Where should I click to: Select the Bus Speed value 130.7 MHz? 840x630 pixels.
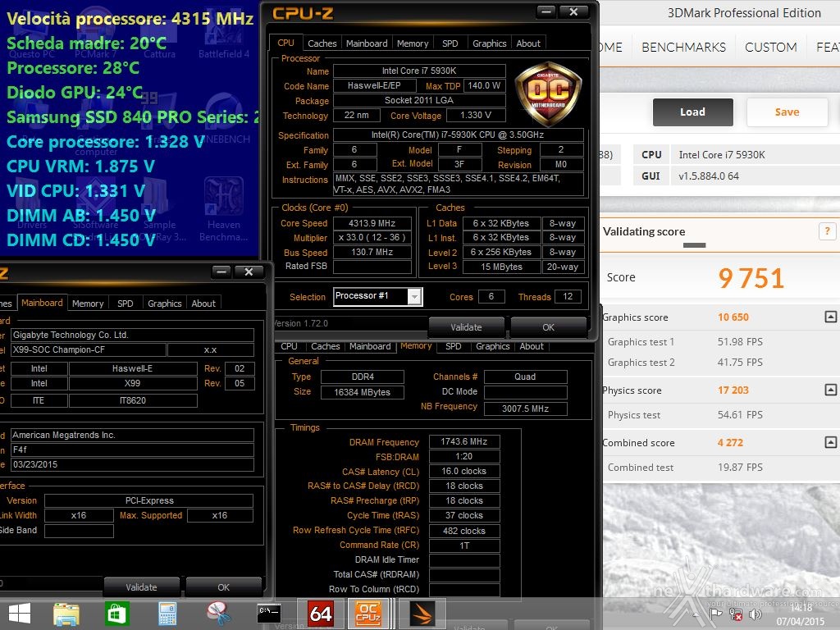coord(372,253)
